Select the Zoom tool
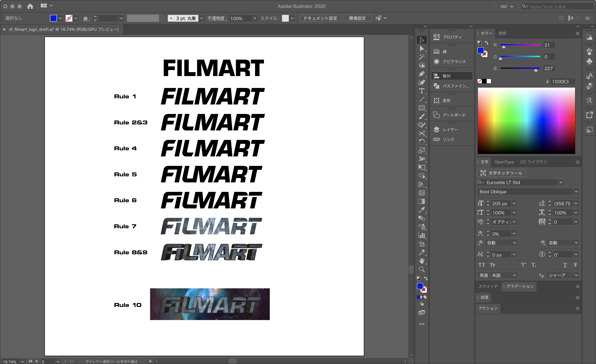Image resolution: width=596 pixels, height=364 pixels. pos(422,269)
